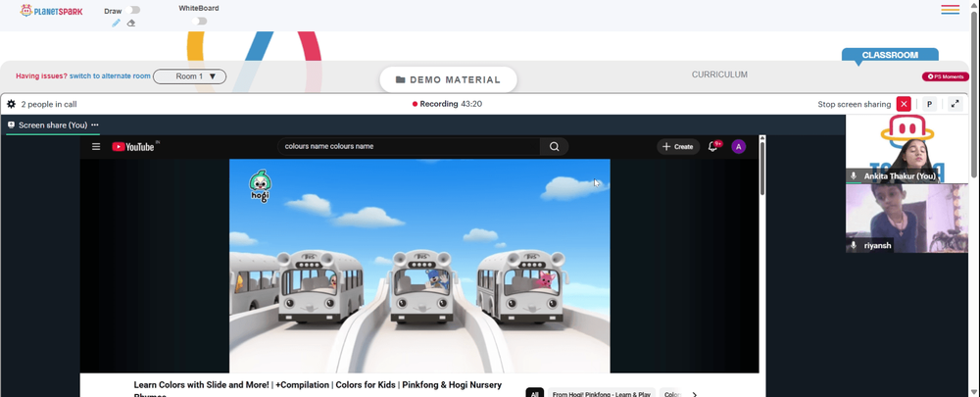This screenshot has height=397, width=980.
Task: Select the All filter chip
Action: coord(534,394)
